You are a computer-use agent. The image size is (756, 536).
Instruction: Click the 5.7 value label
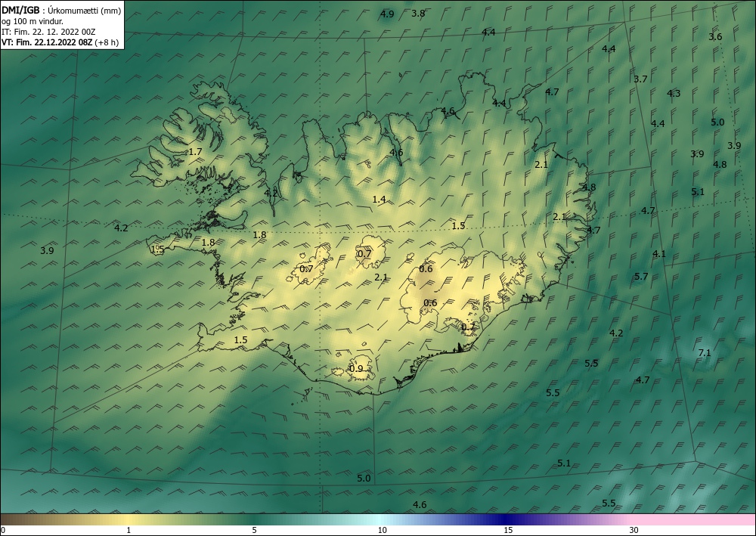tap(641, 276)
